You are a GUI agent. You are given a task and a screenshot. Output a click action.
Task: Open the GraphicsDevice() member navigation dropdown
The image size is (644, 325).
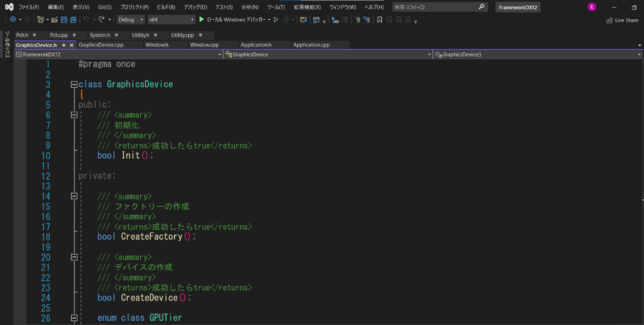538,54
